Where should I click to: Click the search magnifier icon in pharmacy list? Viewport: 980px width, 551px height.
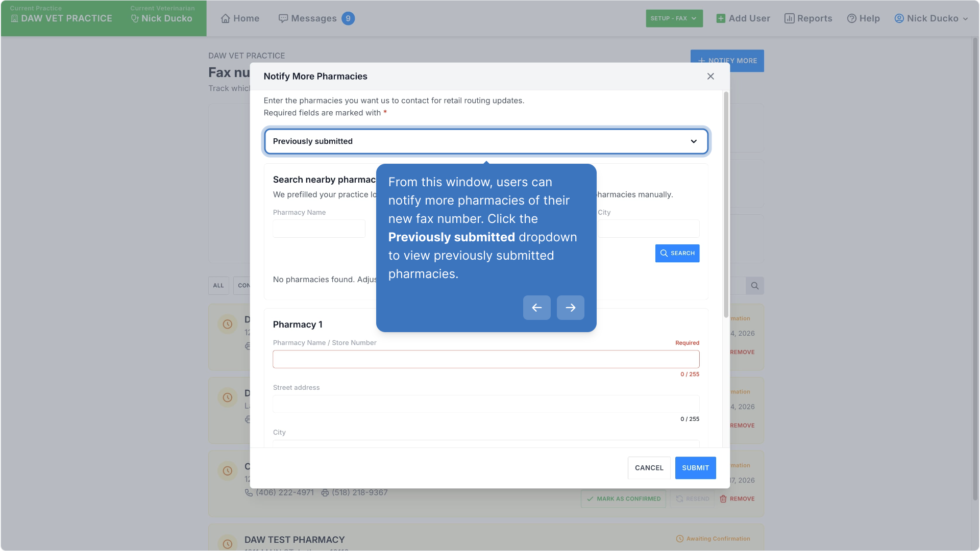(x=755, y=286)
